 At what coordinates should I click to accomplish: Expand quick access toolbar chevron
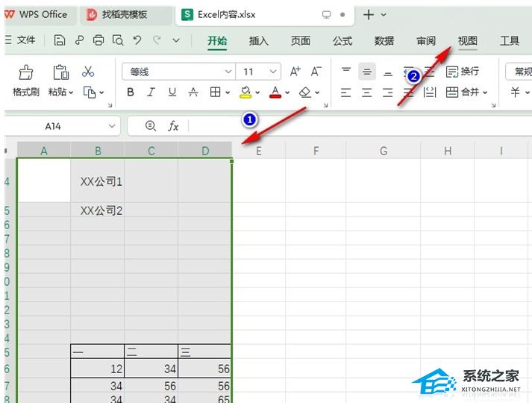click(176, 40)
